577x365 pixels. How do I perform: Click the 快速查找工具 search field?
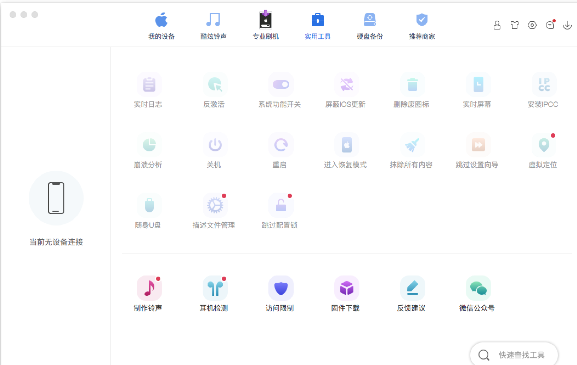pyautogui.click(x=514, y=355)
